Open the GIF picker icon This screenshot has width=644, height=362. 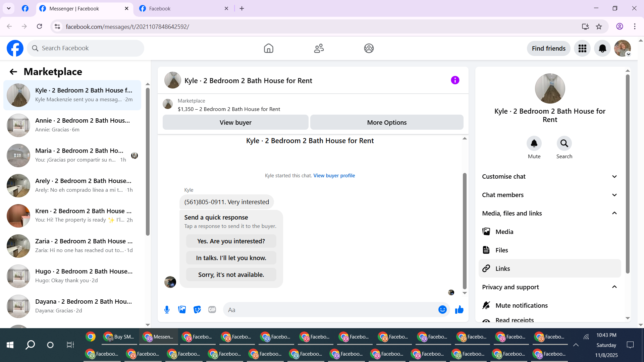(x=212, y=310)
